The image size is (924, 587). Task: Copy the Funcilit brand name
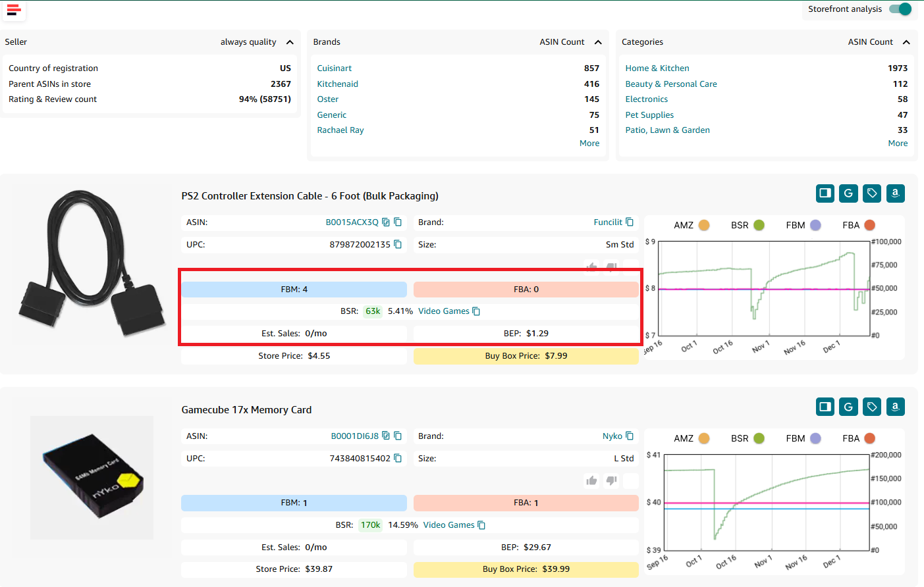(x=628, y=222)
